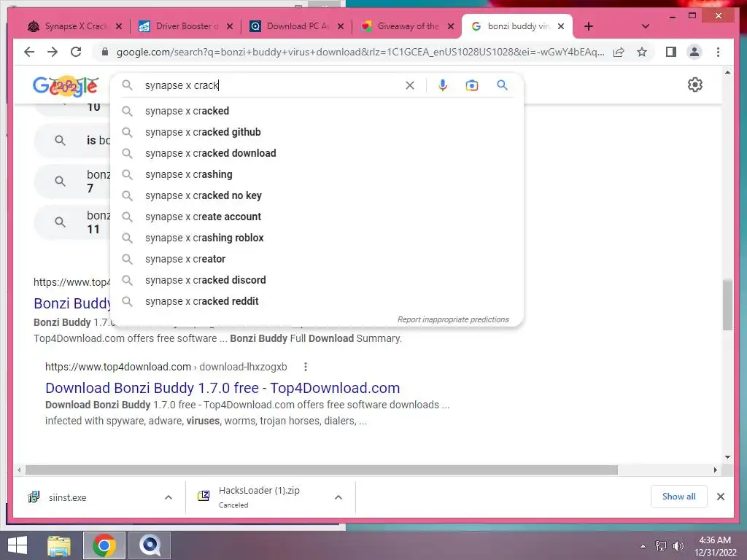Click the network tray icon
Viewport: 747px width, 560px height.
[661, 546]
